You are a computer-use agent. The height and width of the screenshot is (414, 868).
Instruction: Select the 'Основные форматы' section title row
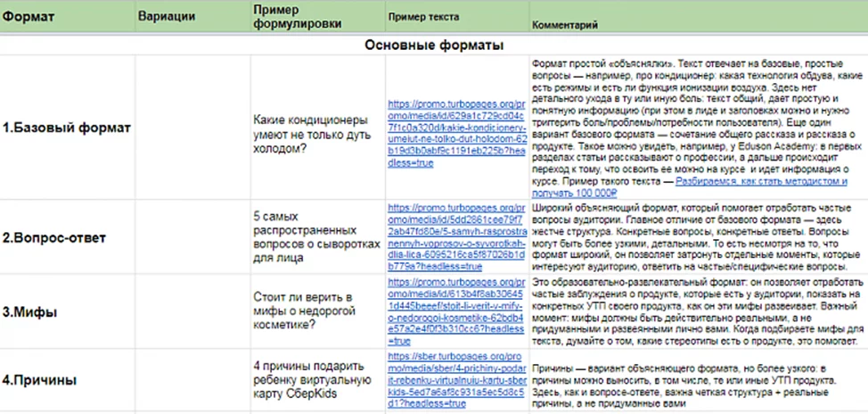[433, 45]
